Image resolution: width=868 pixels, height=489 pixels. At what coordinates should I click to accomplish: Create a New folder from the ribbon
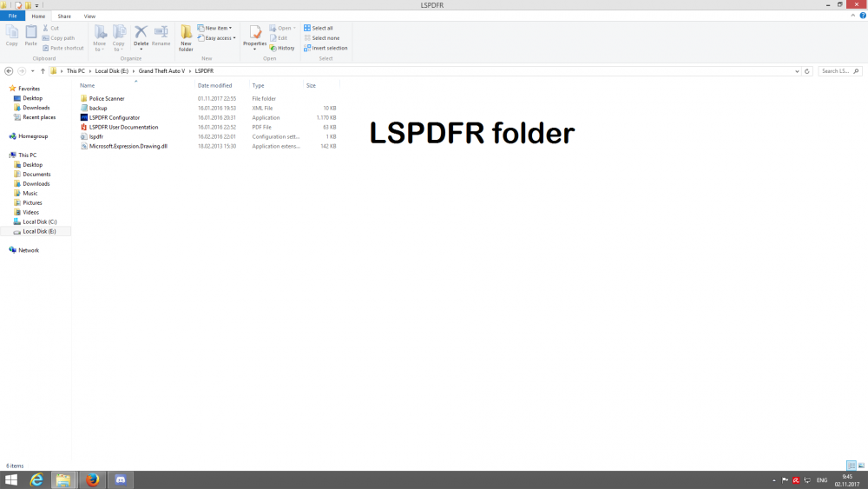coord(186,38)
